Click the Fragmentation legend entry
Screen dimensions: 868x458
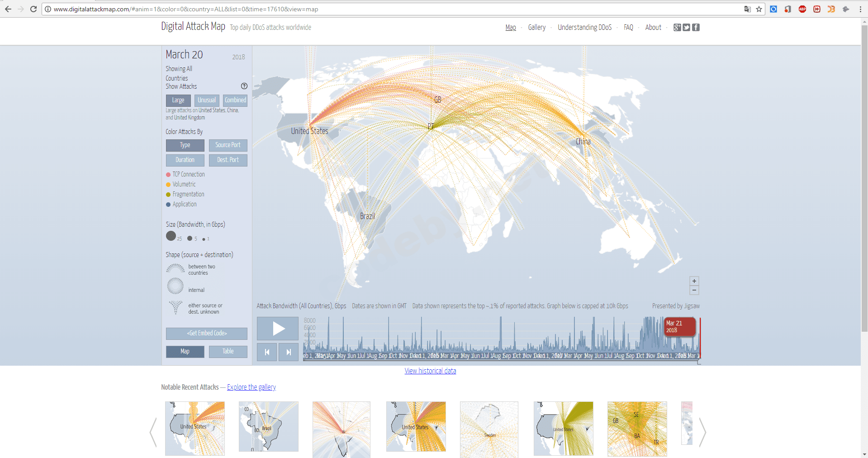pyautogui.click(x=185, y=195)
